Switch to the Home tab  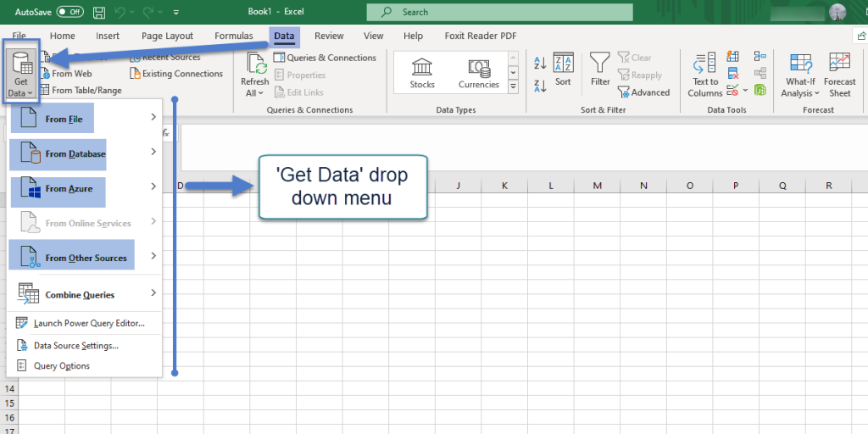[x=63, y=36]
